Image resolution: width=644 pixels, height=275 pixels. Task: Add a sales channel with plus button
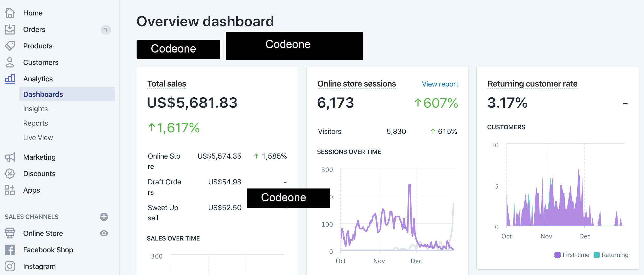click(104, 217)
